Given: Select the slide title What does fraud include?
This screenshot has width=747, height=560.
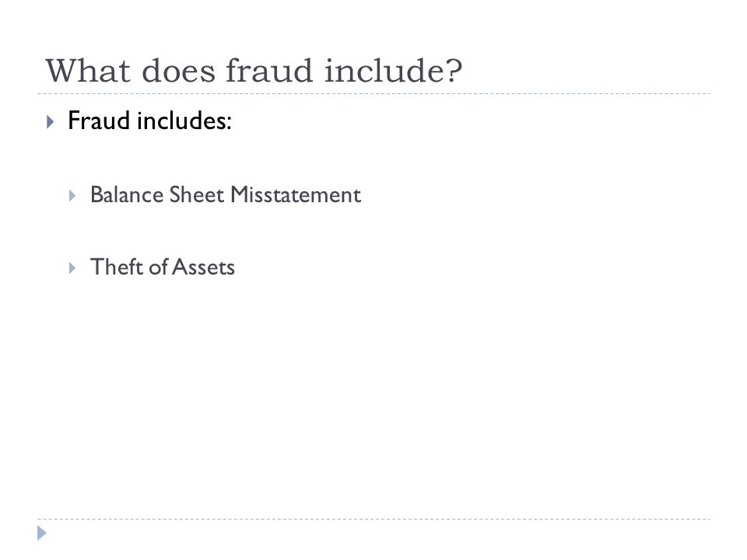Looking at the screenshot, I should [x=254, y=71].
